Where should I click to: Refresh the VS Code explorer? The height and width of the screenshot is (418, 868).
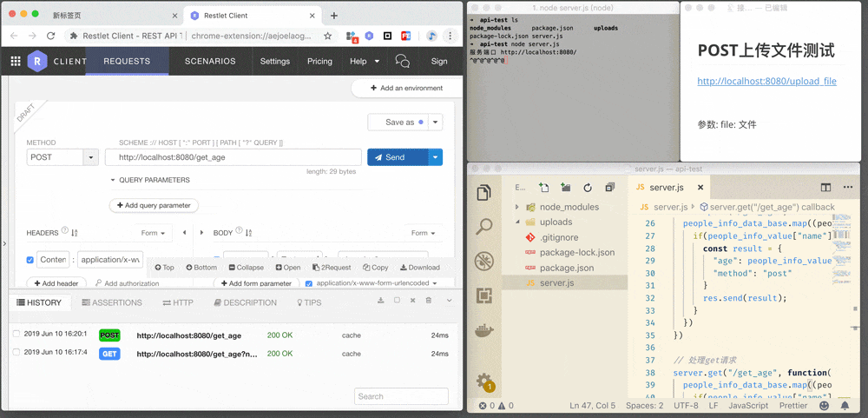point(588,188)
